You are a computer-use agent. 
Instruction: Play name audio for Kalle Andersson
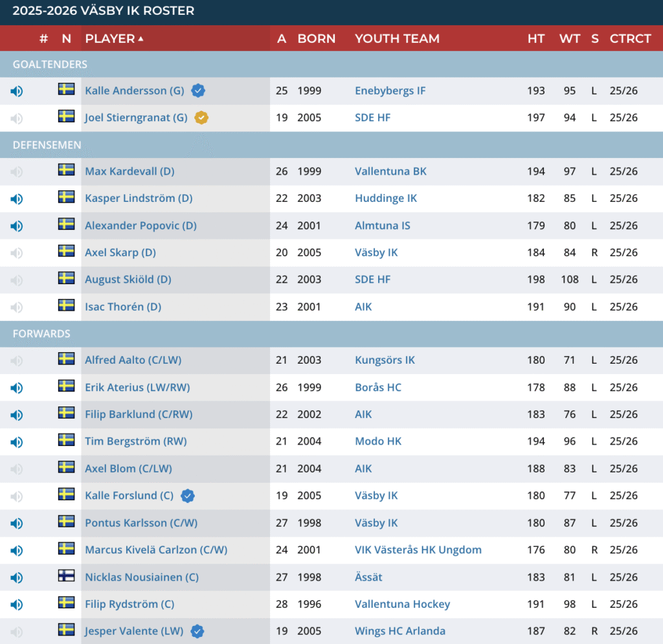16,91
